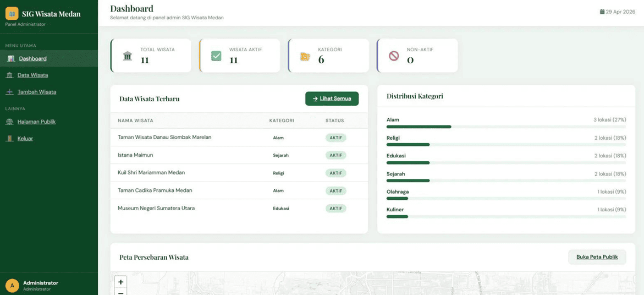The height and width of the screenshot is (295, 644).
Task: Click the Data Wisata Terbaru heading
Action: click(150, 99)
